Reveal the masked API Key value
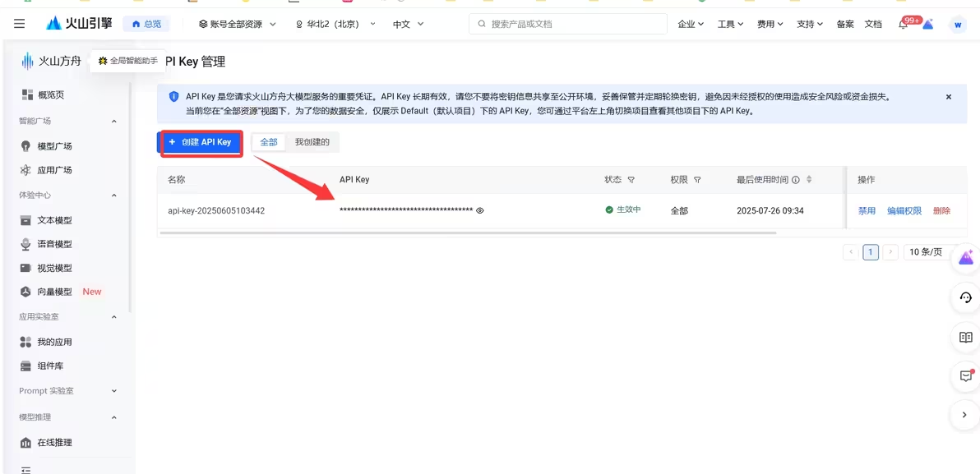This screenshot has width=980, height=474. coord(480,210)
